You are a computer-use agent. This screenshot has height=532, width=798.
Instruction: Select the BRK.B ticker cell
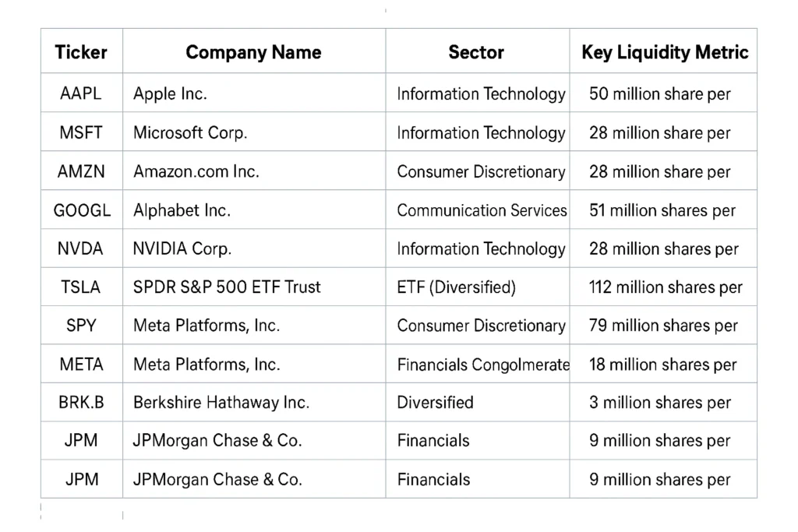[x=81, y=403]
